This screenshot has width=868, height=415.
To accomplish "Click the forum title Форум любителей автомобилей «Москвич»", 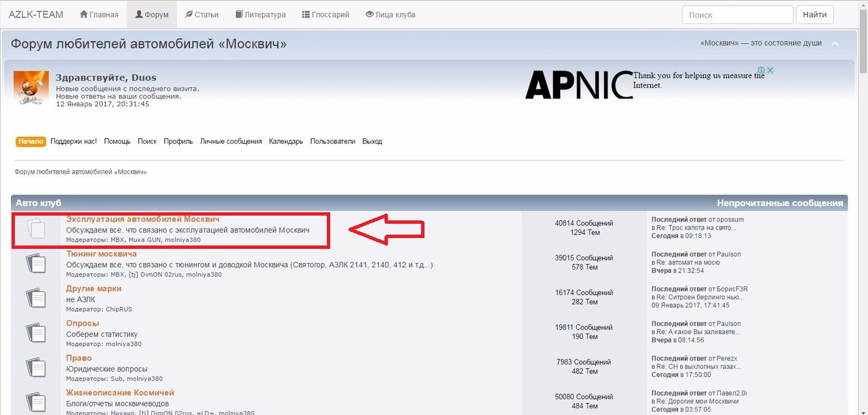I will [x=149, y=44].
